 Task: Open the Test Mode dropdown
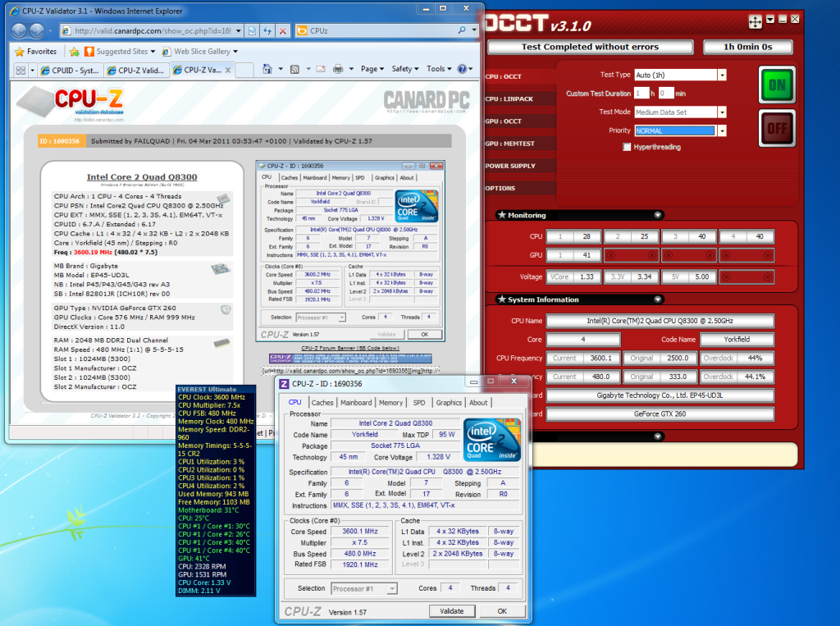click(722, 112)
